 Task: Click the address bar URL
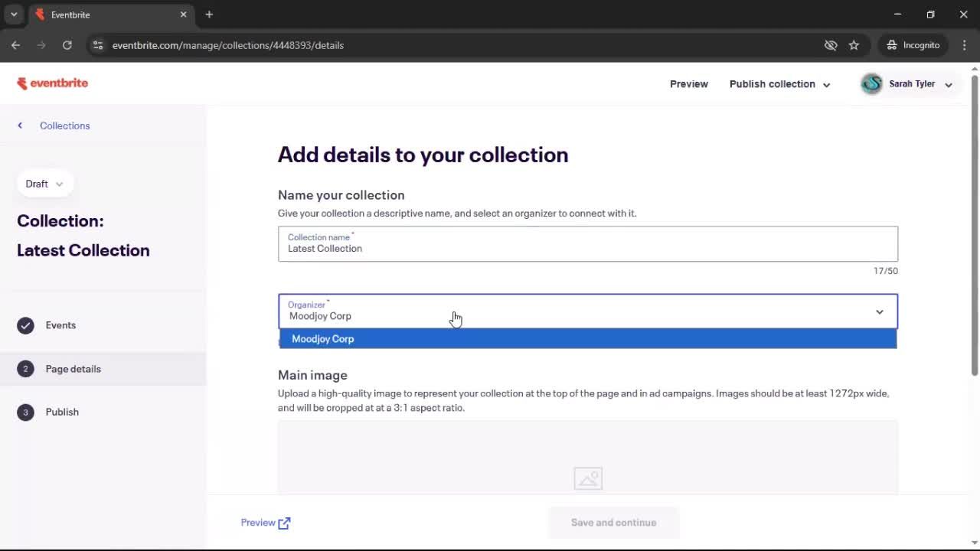coord(228,45)
